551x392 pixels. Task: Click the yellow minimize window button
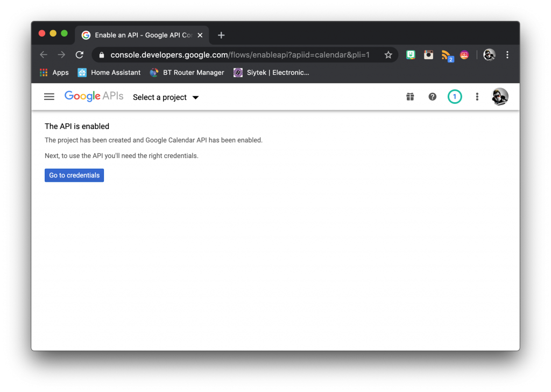coord(53,33)
